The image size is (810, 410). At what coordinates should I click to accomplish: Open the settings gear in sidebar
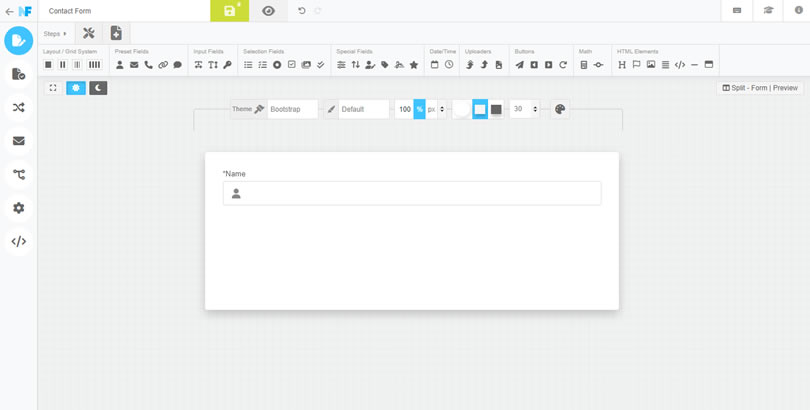click(19, 208)
